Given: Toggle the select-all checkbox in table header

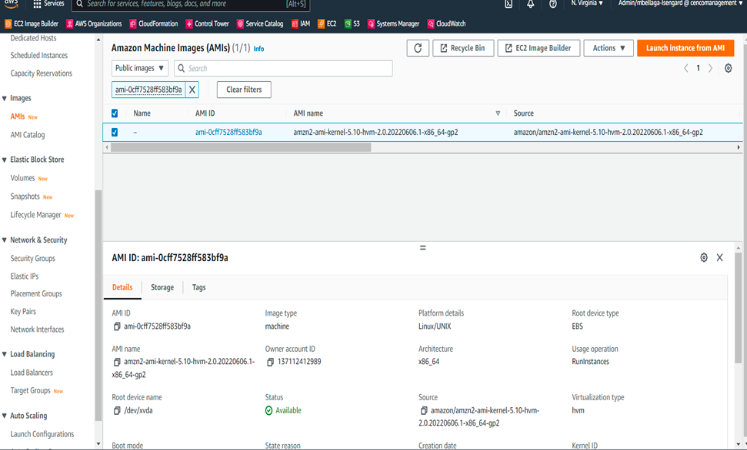Looking at the screenshot, I should click(114, 114).
